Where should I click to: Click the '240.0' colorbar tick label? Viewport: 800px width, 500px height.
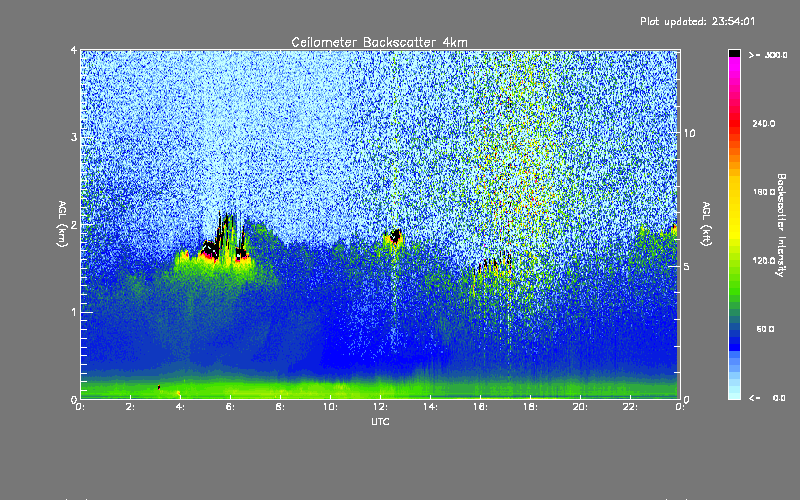coord(763,123)
